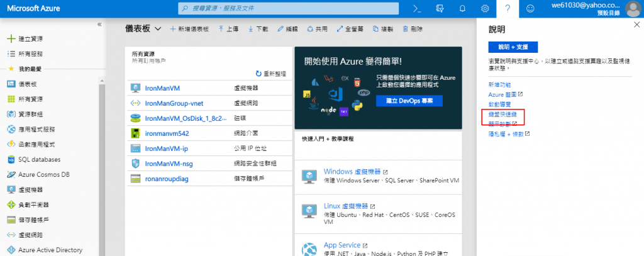Open the IronManVM-nsg security group
Viewport: 644px width, 256px height.
point(169,164)
